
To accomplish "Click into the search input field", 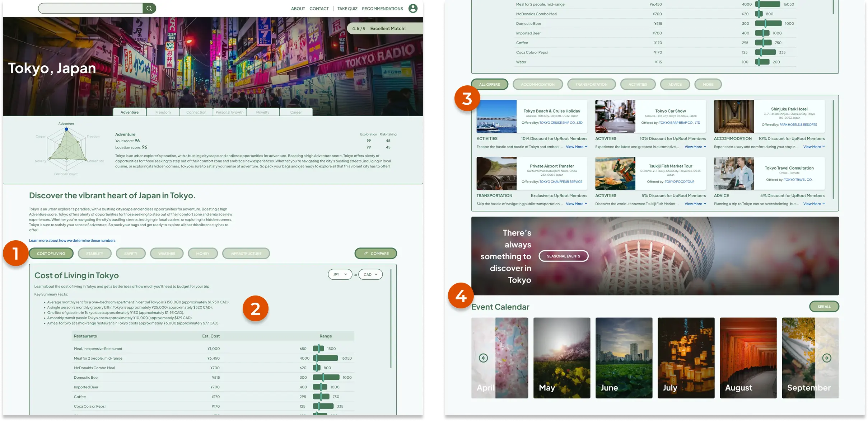I will pyautogui.click(x=90, y=8).
